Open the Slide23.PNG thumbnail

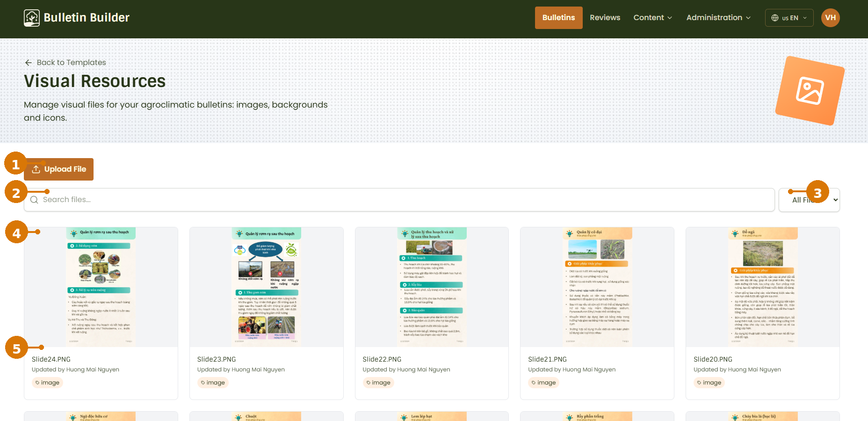[267, 287]
